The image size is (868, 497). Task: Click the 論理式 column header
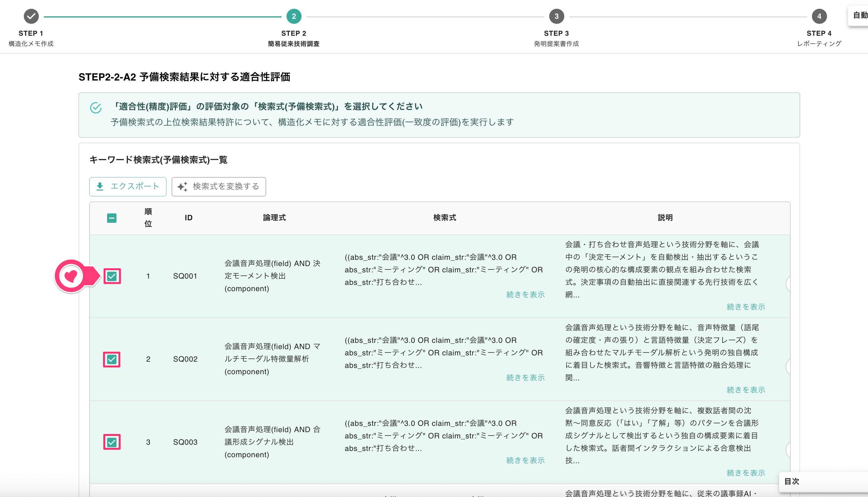274,218
